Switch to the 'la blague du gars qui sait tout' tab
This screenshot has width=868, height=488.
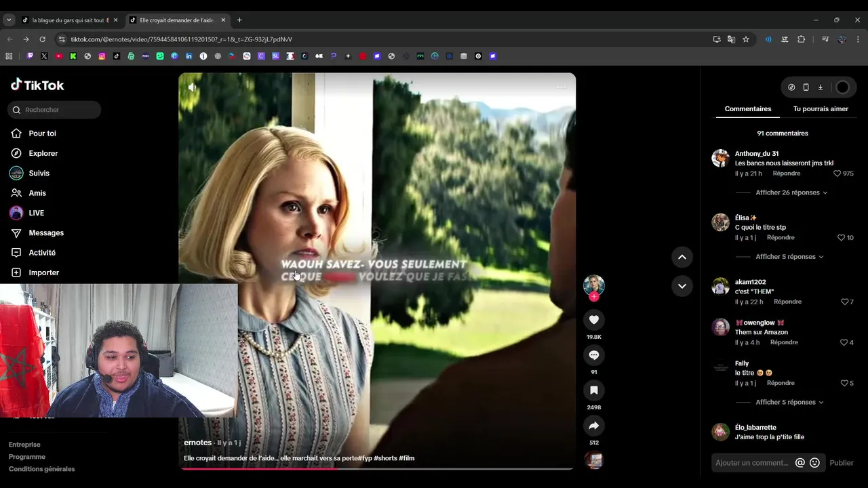[x=70, y=20]
